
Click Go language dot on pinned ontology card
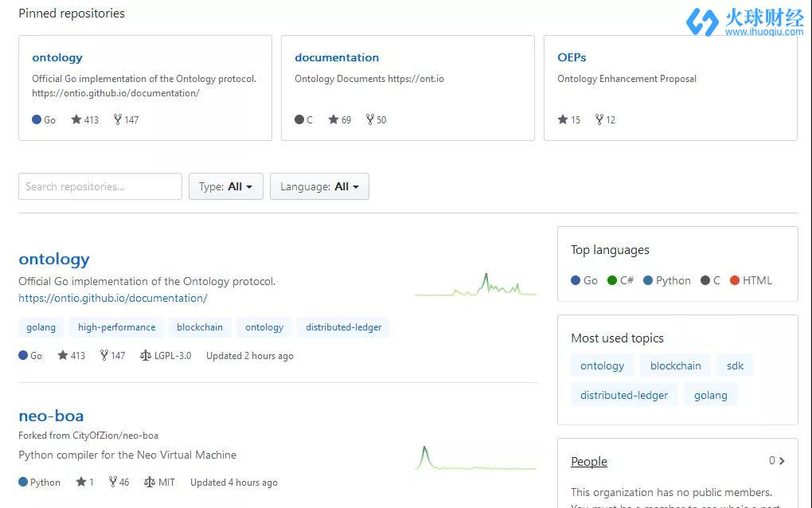(x=37, y=119)
